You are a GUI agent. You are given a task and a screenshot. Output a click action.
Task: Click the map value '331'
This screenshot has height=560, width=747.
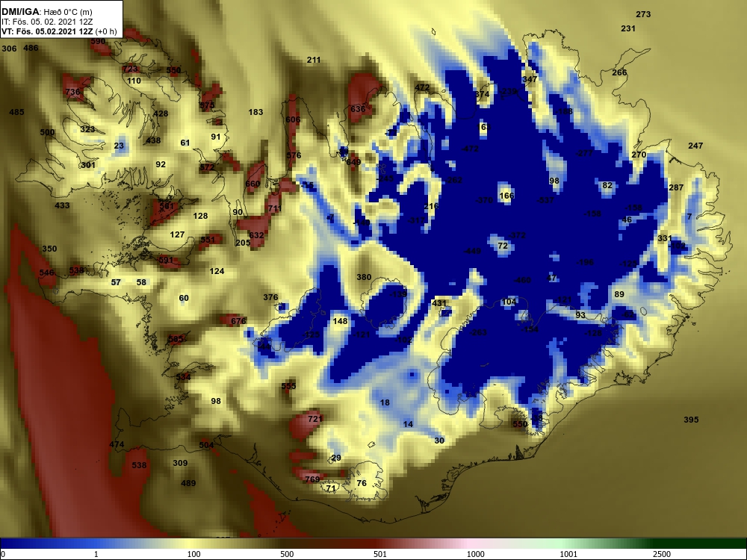click(x=665, y=239)
